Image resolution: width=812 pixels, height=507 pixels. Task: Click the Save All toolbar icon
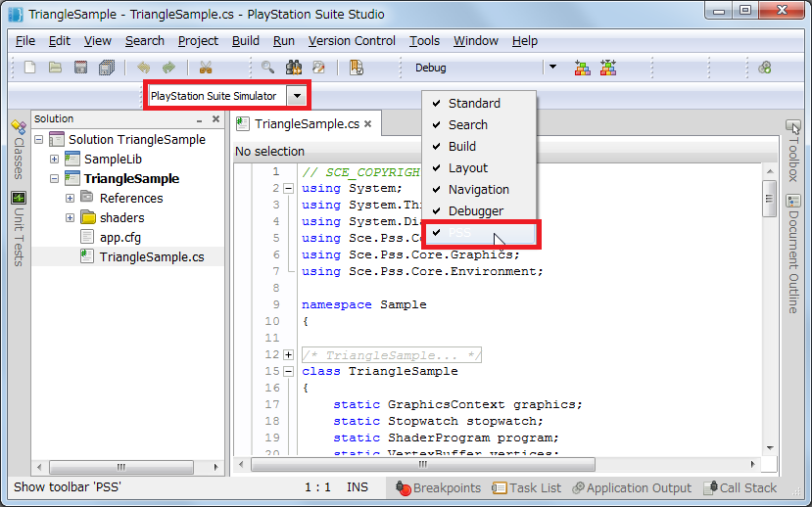[107, 68]
